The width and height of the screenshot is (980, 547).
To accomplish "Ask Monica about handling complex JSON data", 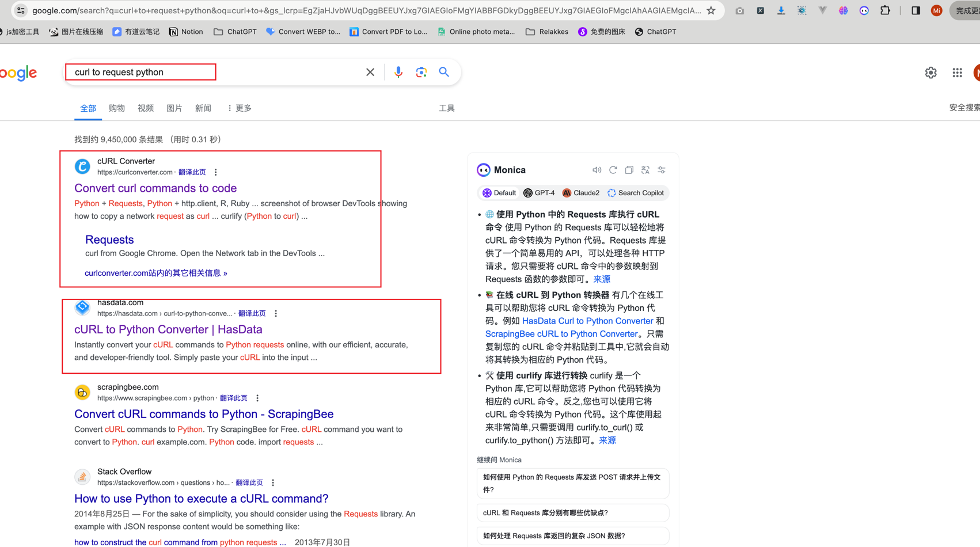I will [573, 536].
